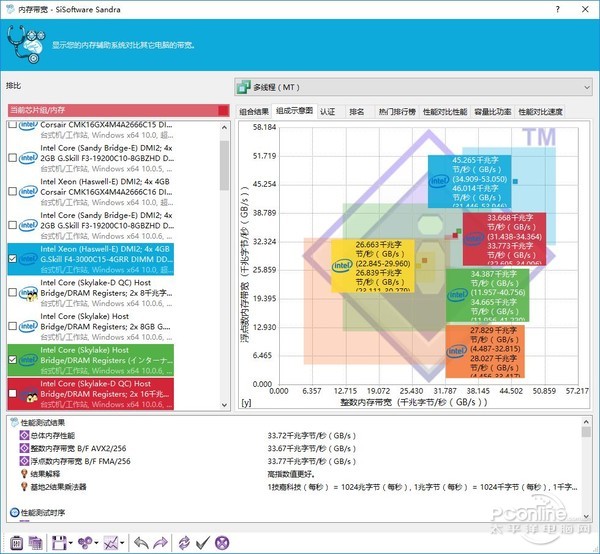Switch to the 热门排行榜 tab
The image size is (600, 554).
(x=397, y=112)
